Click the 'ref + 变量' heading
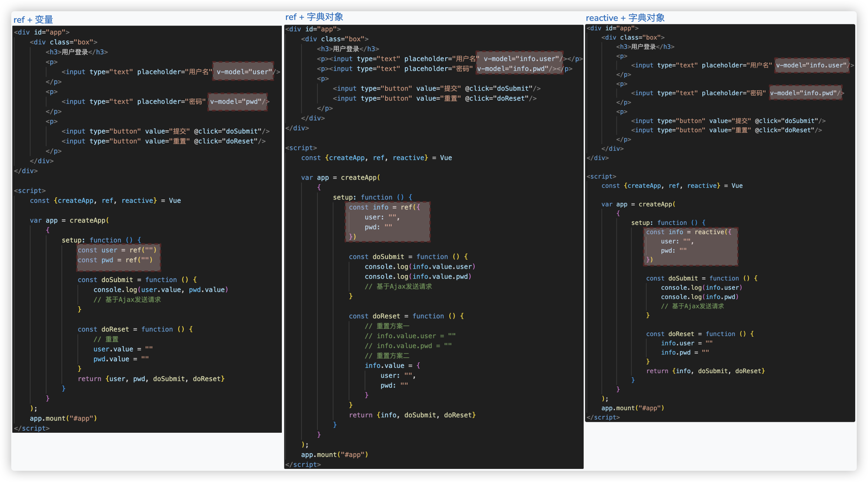Screen dimensions: 868x482 coord(33,20)
